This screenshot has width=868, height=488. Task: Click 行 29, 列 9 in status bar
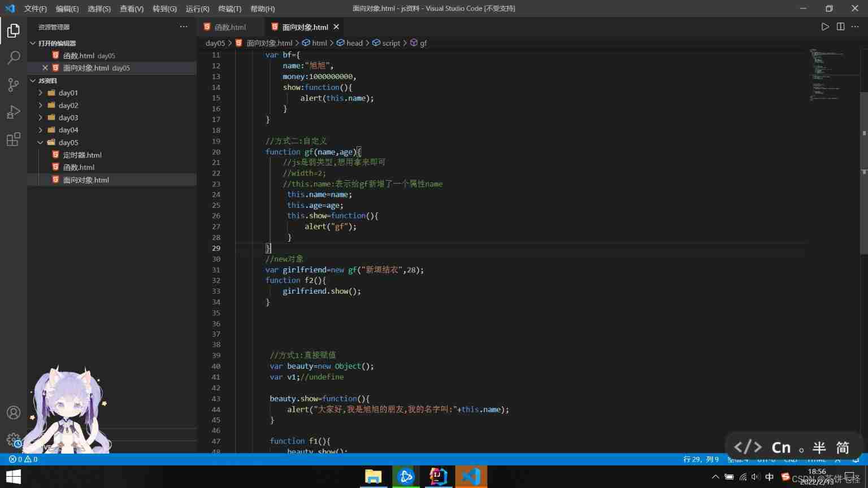pos(701,459)
